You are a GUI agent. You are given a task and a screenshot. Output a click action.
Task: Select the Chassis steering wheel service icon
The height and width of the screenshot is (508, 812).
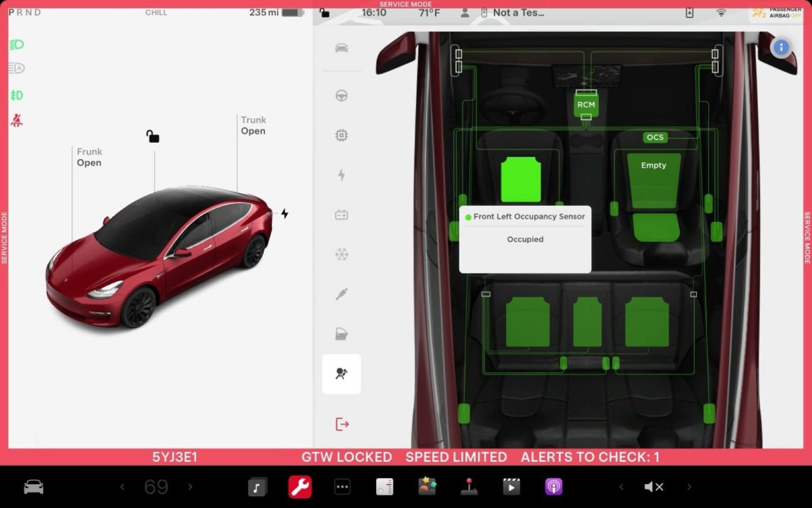coord(342,95)
